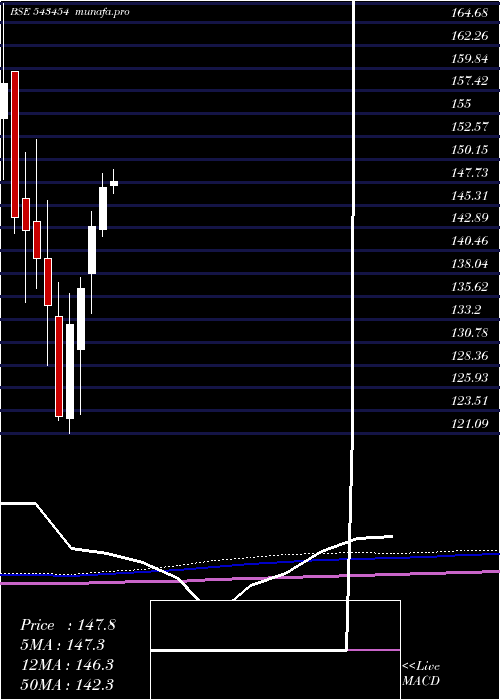Click the 152.57 price axis label
Viewport: 500px width, 700px height.
point(469,127)
